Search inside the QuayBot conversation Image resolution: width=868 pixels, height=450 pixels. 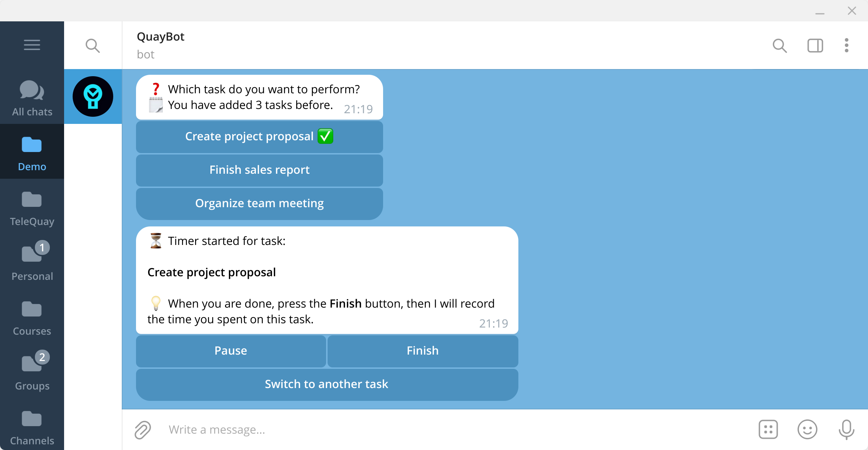click(x=779, y=46)
